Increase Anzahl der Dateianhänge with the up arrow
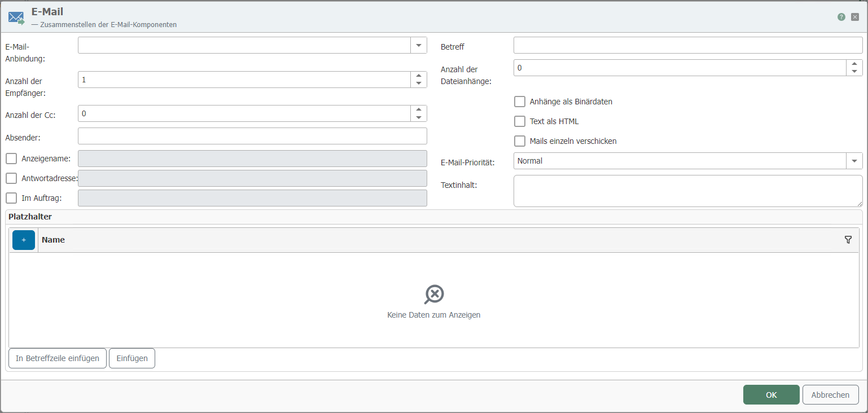 click(x=854, y=64)
